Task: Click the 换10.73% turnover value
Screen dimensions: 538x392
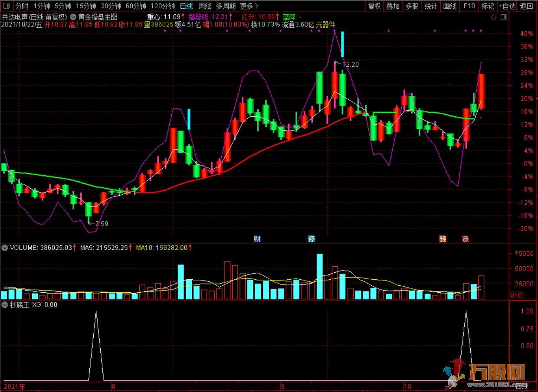Action: 266,25
